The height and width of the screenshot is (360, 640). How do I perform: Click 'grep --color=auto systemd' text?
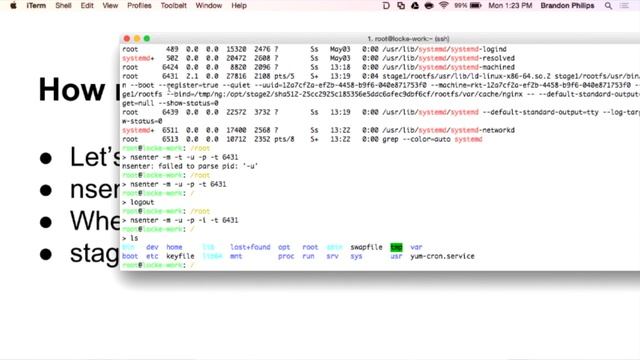[432, 139]
